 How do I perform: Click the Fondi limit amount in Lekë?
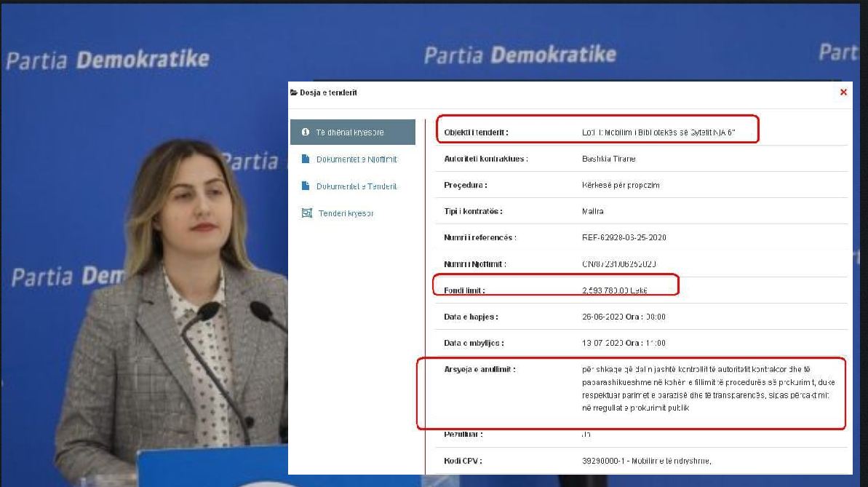coord(615,290)
